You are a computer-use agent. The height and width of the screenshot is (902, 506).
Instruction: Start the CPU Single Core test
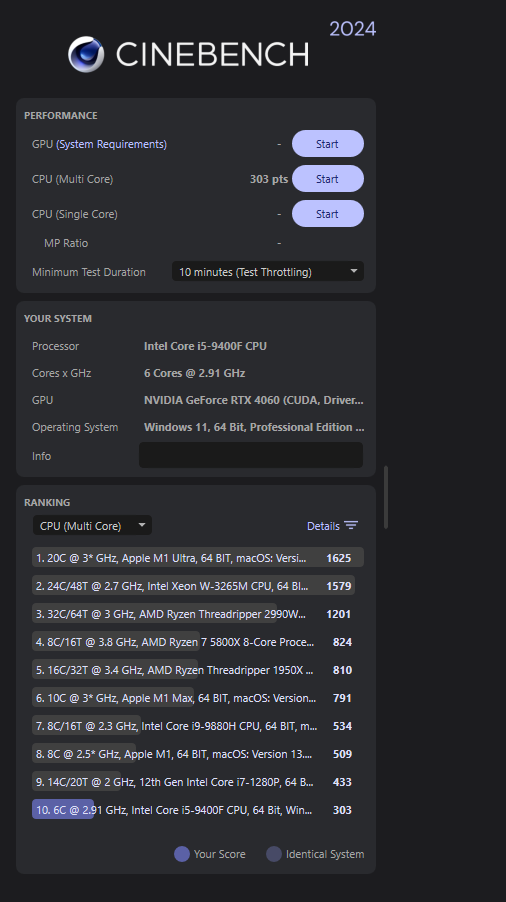328,214
